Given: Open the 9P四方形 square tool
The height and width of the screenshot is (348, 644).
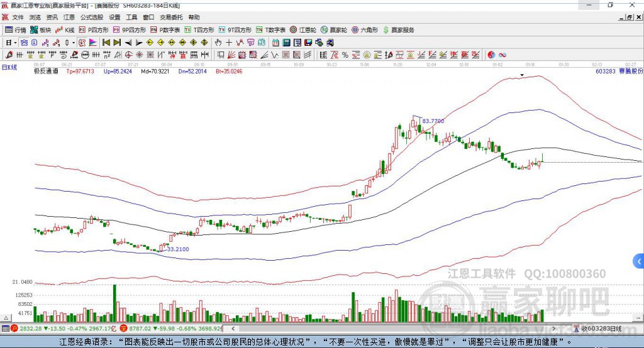Looking at the screenshot, I should click(130, 30).
